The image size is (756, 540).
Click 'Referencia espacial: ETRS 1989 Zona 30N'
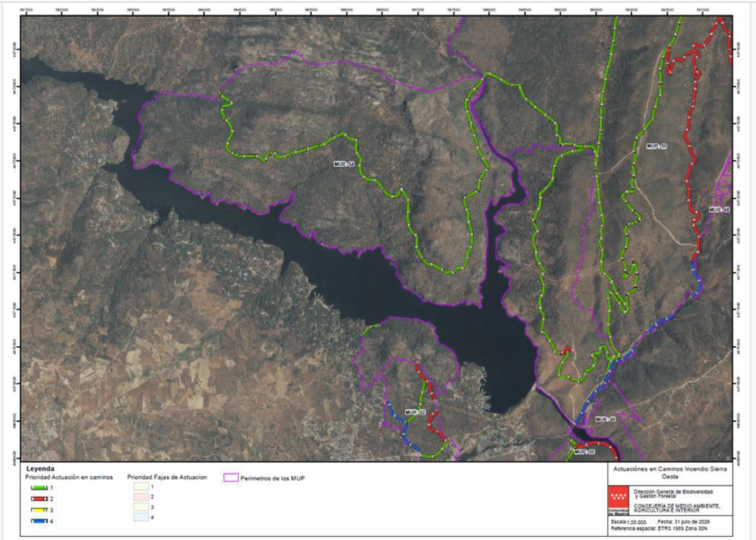[659, 528]
